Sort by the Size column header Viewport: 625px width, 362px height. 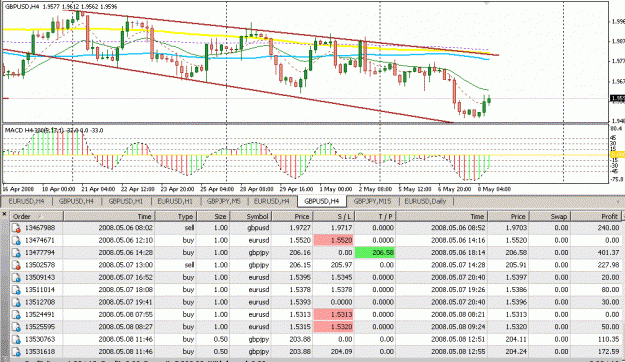(x=213, y=216)
